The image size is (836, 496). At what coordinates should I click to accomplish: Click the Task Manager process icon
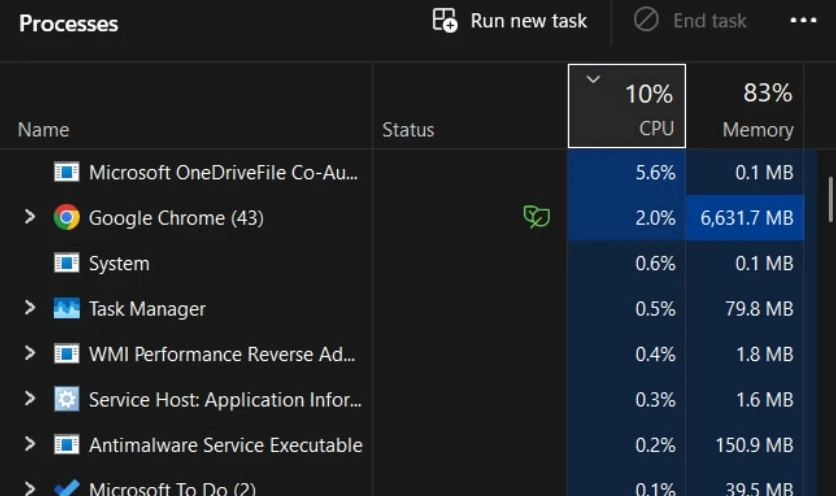(x=66, y=309)
